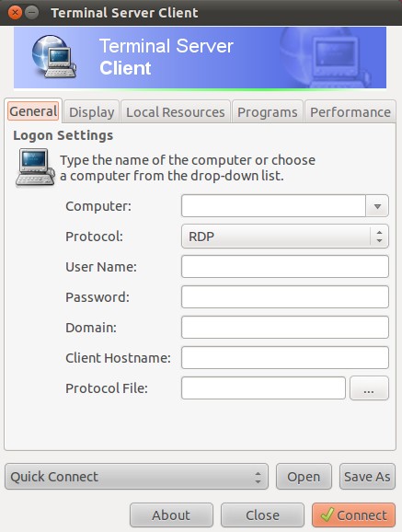The height and width of the screenshot is (532, 402).
Task: Open the Quick Connect drop-down
Action: point(136,477)
